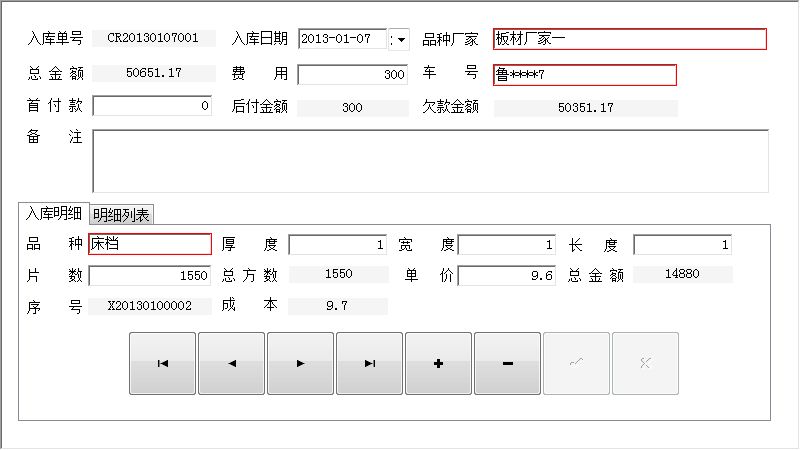Select the 品种 field containing 床档
800x450 pixels.
[x=150, y=244]
